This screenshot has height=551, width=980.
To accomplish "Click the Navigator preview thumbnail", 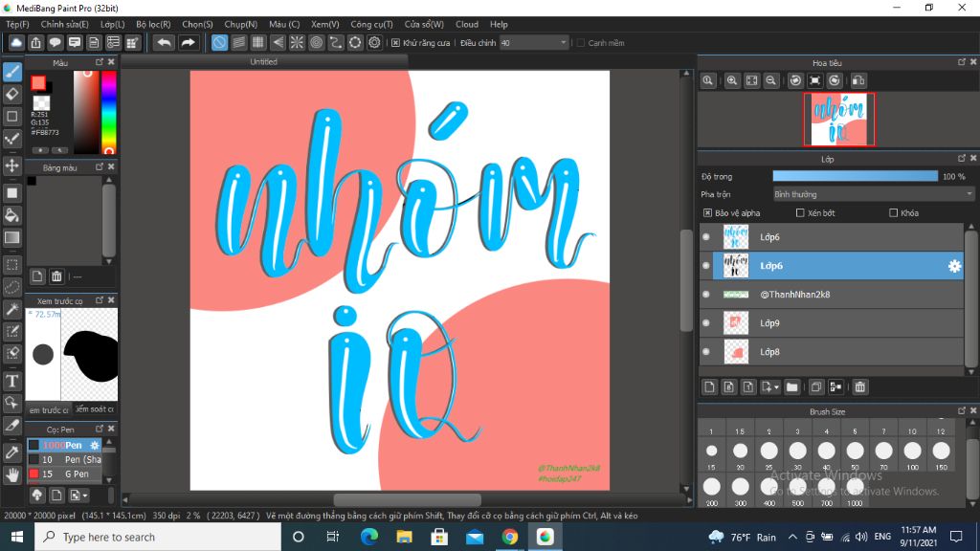I will point(838,119).
